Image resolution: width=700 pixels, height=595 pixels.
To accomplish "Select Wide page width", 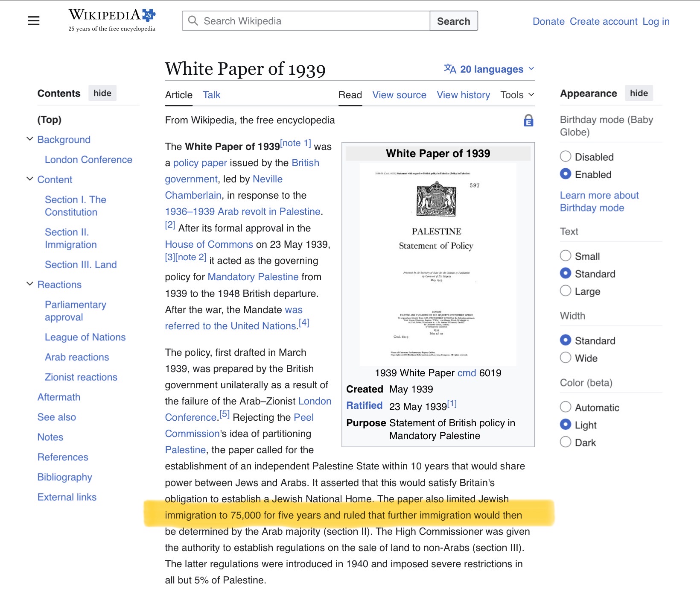I will point(566,358).
